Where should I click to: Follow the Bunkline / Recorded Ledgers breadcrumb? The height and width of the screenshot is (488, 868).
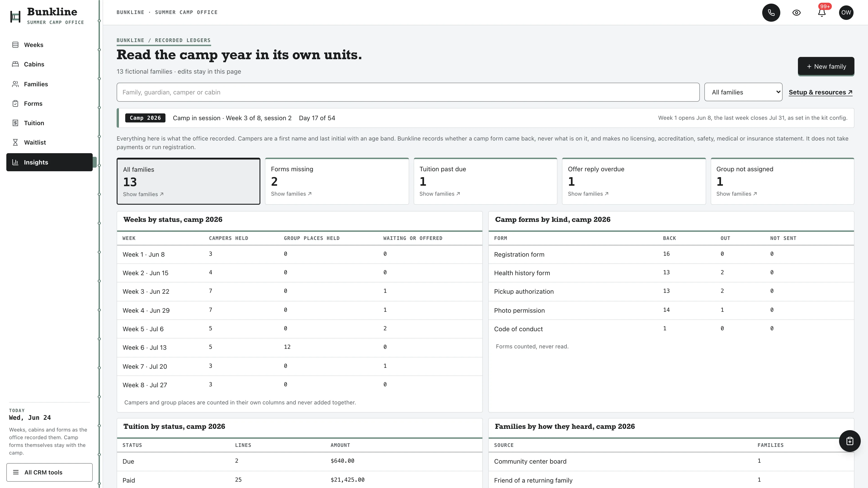[x=163, y=40]
